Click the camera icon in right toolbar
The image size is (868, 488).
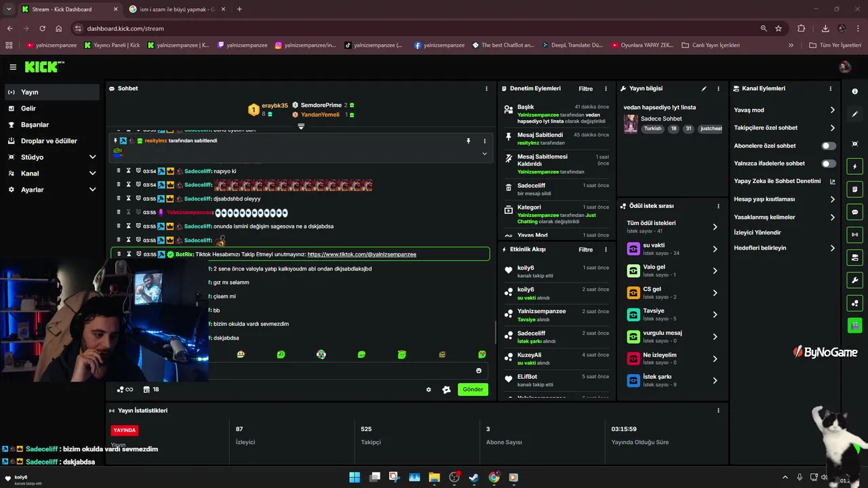[x=854, y=258]
